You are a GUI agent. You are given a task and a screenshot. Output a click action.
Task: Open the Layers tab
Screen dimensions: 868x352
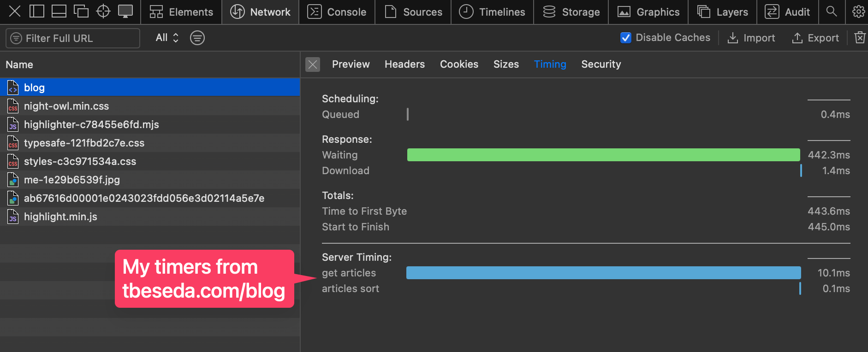pyautogui.click(x=722, y=12)
